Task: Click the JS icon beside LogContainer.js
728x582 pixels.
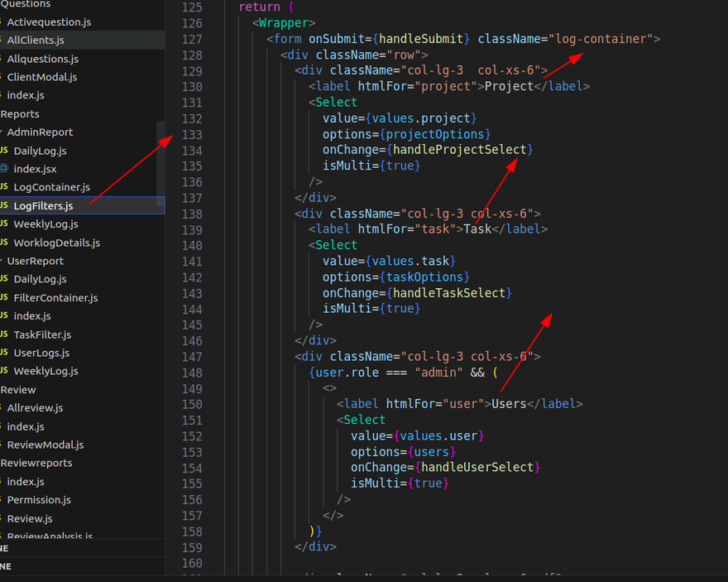Action: click(4, 187)
